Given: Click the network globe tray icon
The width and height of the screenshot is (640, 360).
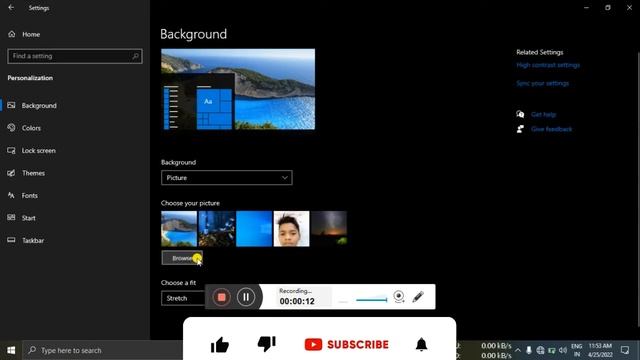Looking at the screenshot, I should click(x=540, y=350).
